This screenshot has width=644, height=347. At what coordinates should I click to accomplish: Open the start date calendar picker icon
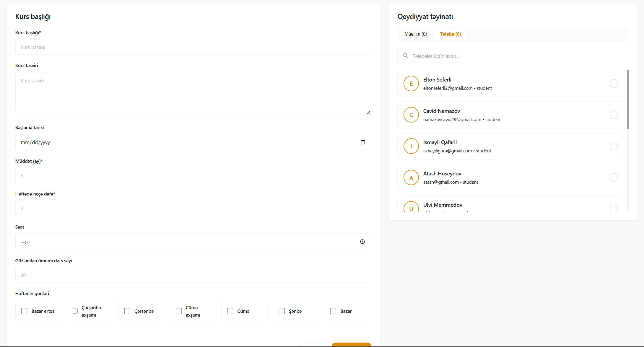pos(363,142)
